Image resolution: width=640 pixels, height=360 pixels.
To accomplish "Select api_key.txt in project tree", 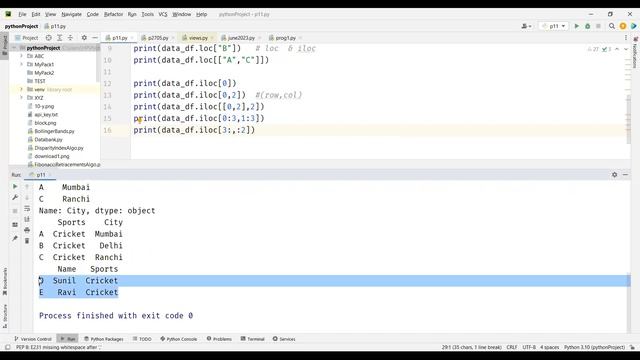I will [x=46, y=115].
